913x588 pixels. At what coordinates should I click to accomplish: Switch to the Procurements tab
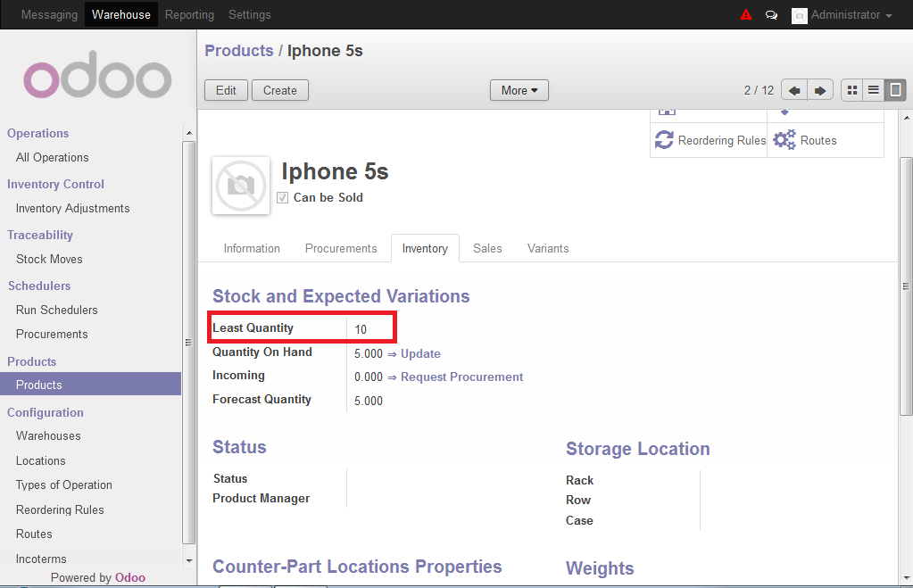click(x=341, y=249)
